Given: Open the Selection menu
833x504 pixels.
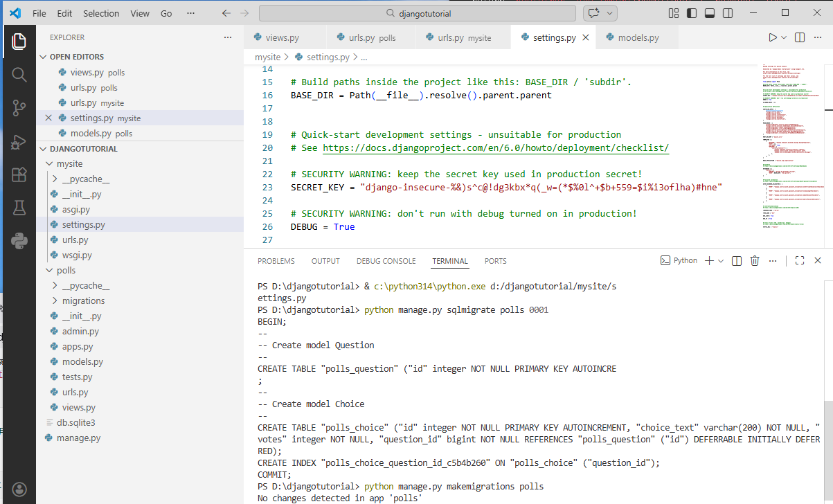Looking at the screenshot, I should pos(101,13).
